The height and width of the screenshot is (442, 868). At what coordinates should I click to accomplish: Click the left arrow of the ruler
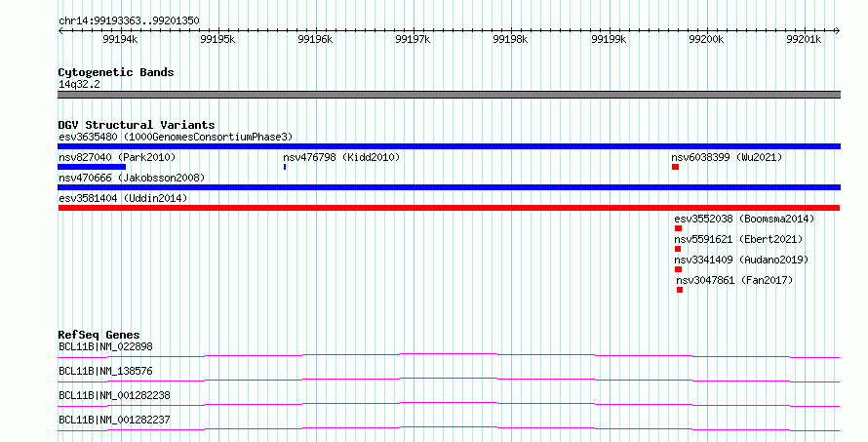tap(60, 31)
